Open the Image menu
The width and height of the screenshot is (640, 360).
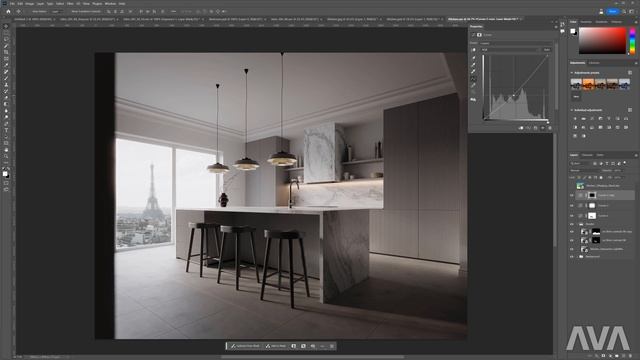tap(29, 4)
